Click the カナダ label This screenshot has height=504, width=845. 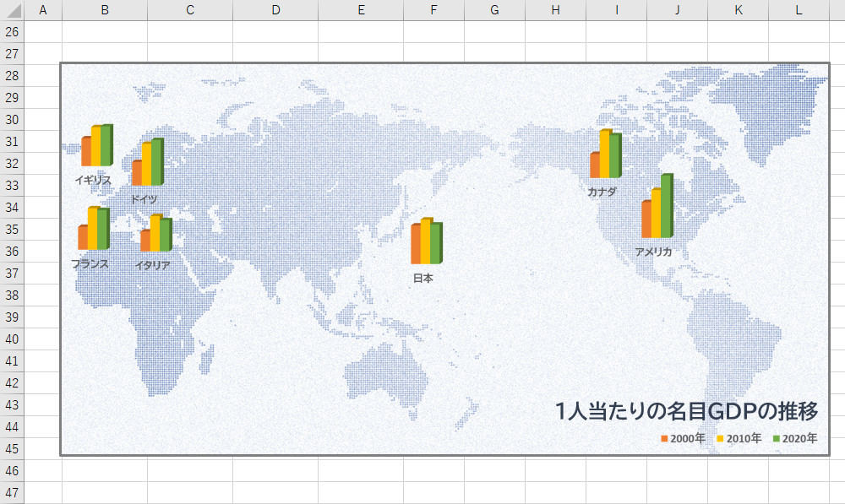[602, 192]
